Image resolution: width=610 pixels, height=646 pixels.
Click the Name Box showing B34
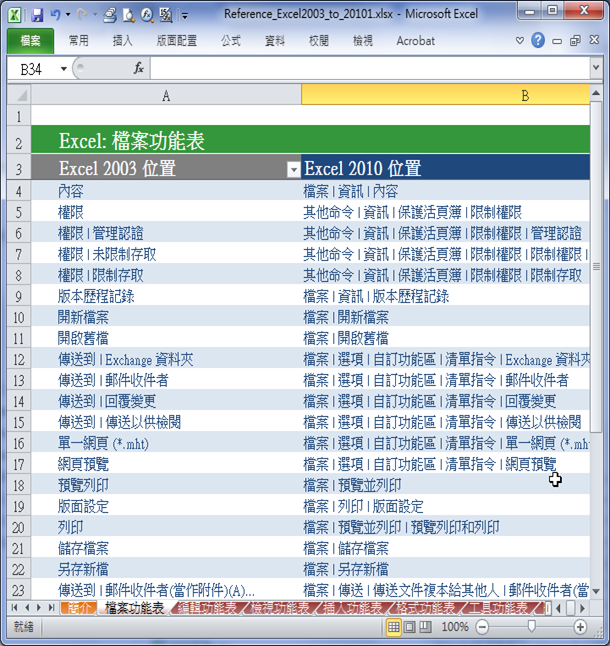pos(32,69)
